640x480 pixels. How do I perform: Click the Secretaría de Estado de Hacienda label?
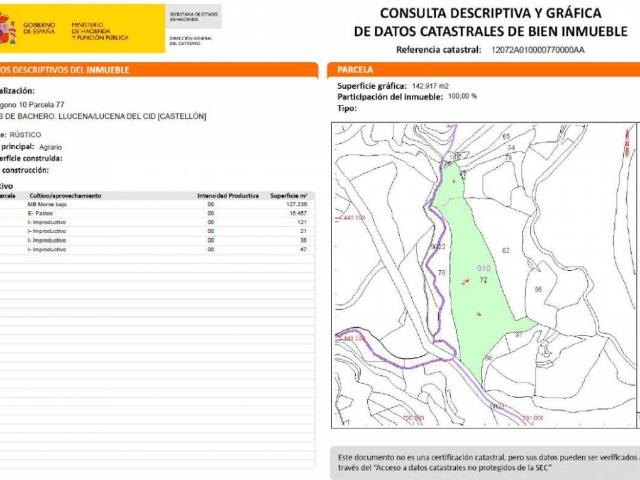[193, 15]
